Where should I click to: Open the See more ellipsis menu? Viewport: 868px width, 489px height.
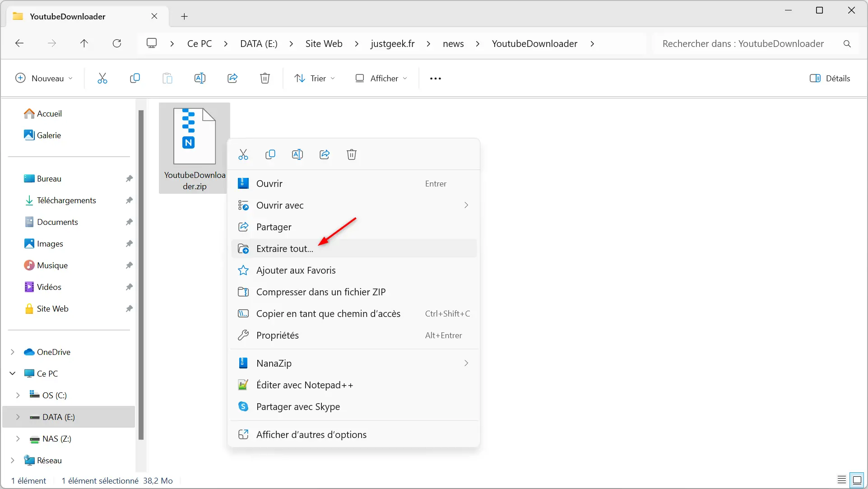pyautogui.click(x=436, y=79)
